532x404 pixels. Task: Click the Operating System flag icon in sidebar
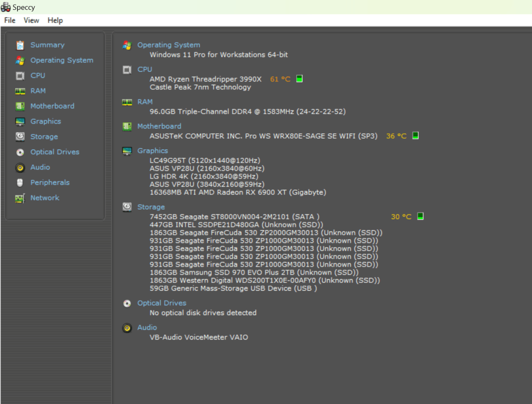click(20, 60)
